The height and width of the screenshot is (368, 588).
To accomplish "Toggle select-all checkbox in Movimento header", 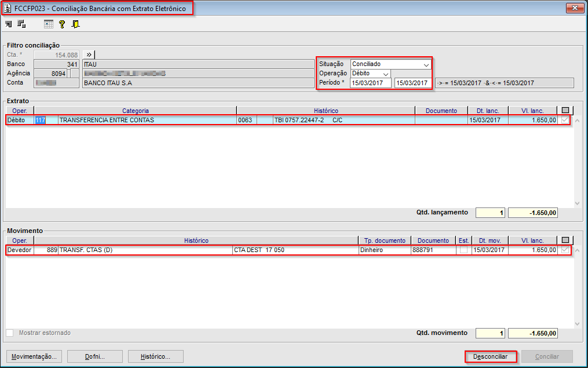I will (x=565, y=240).
